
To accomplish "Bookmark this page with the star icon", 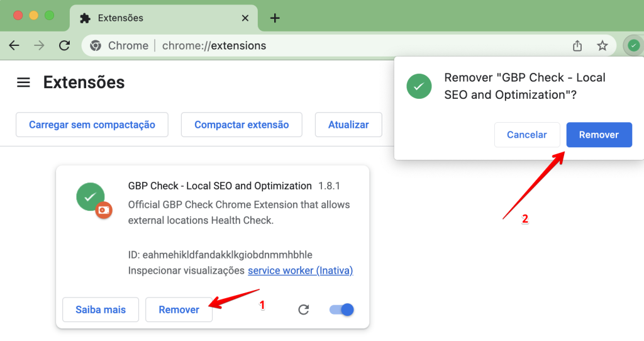I will (x=602, y=45).
